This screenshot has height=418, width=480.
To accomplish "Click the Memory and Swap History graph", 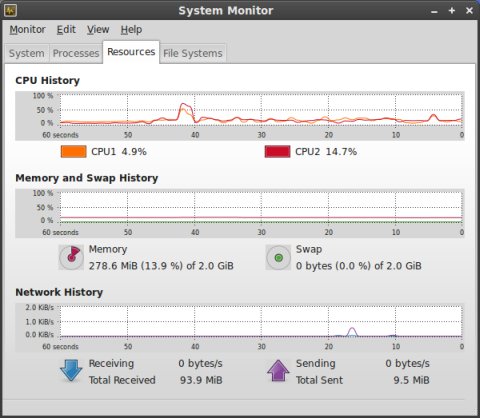I will click(240, 213).
